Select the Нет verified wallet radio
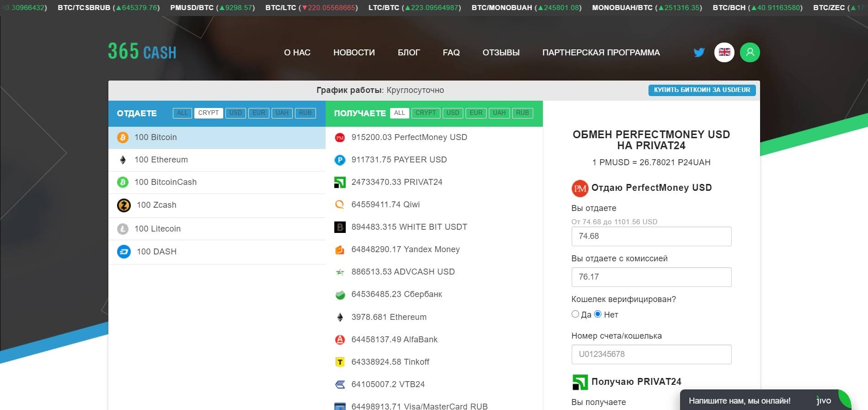Screen dimensions: 868x410 click(598, 314)
